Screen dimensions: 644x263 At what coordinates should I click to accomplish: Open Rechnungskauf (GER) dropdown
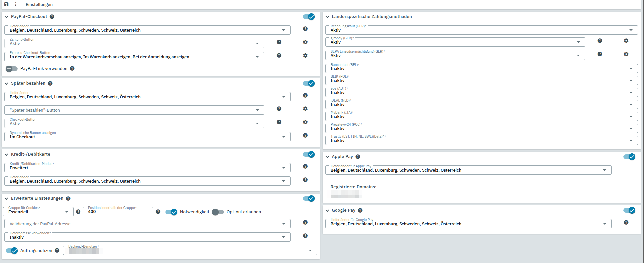(481, 30)
